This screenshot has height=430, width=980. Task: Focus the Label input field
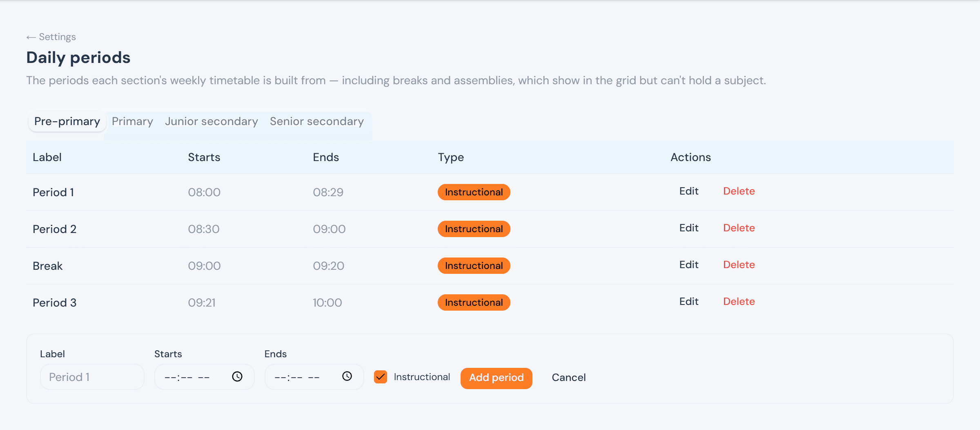coord(92,377)
